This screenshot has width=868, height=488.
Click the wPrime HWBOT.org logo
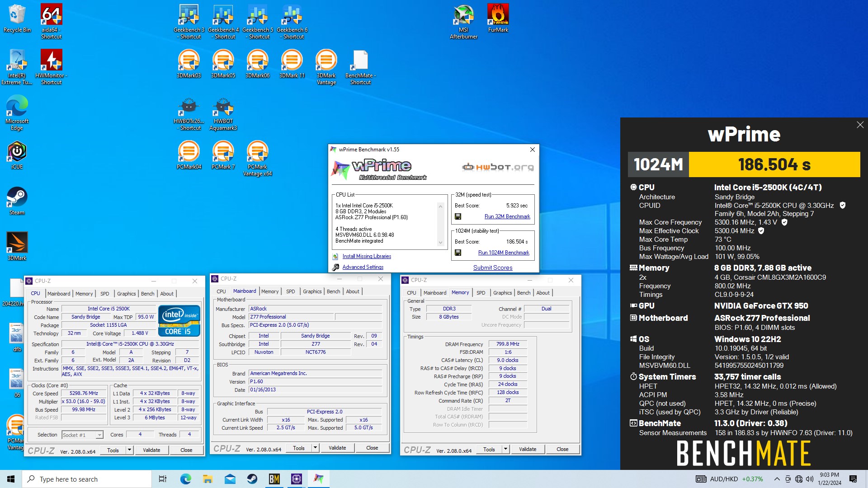[497, 167]
